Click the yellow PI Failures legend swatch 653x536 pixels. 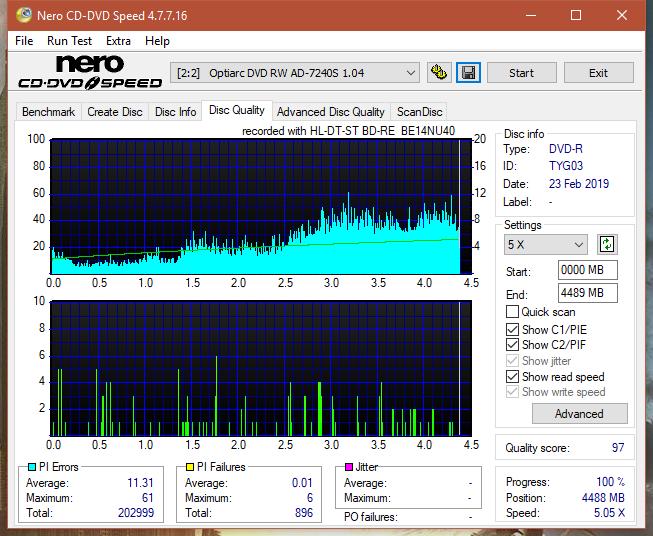point(190,467)
